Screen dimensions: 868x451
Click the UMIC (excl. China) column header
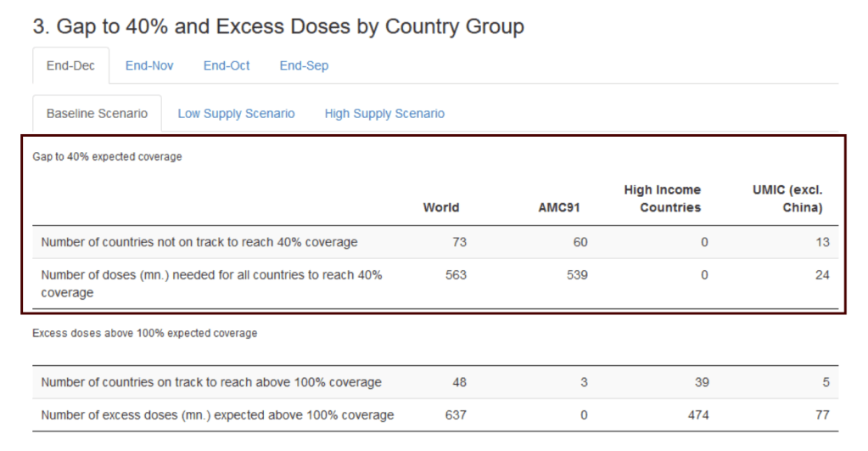pyautogui.click(x=787, y=199)
